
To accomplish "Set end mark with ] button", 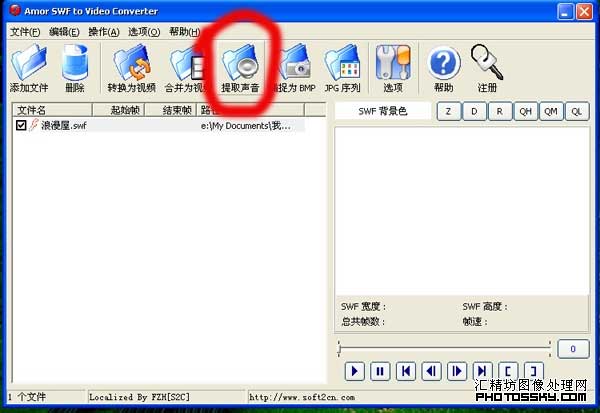I will pyautogui.click(x=533, y=371).
